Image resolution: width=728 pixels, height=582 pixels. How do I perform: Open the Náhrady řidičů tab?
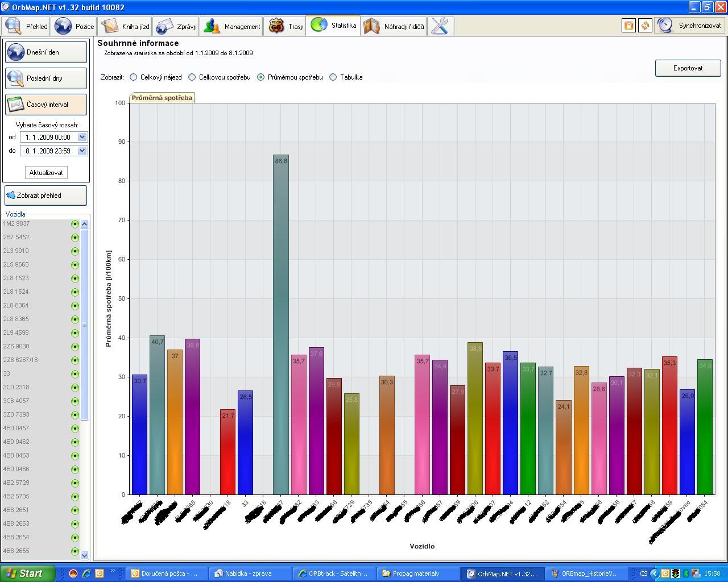coord(394,26)
